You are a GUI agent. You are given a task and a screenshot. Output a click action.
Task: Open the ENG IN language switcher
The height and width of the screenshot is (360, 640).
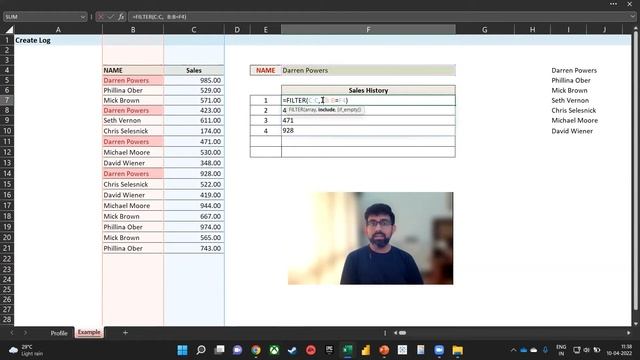pyautogui.click(x=561, y=350)
